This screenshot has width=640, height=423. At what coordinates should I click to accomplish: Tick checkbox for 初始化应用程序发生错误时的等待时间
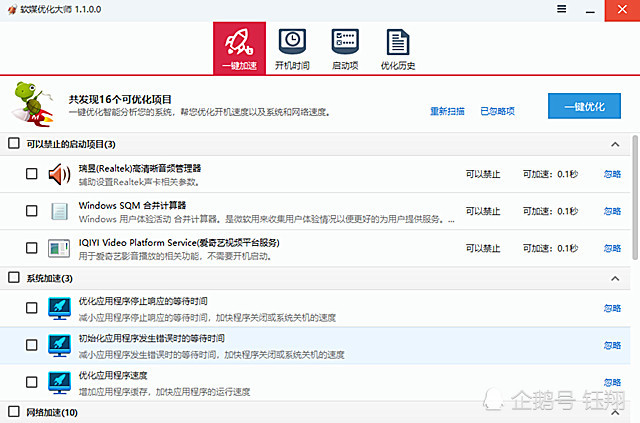(31, 345)
